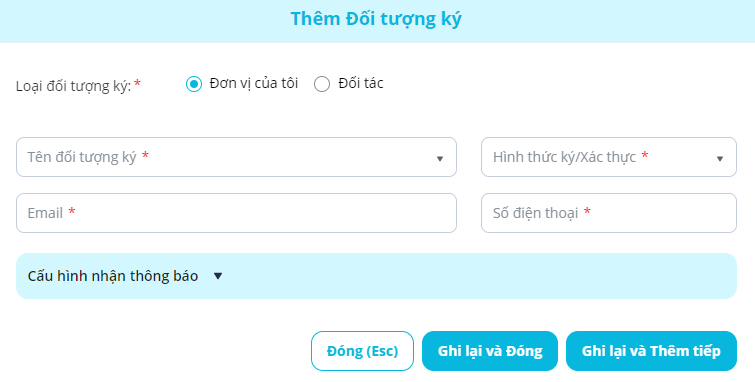Click the 'Loại đối tượng ký:' label
This screenshot has width=755, height=382.
pos(73,86)
